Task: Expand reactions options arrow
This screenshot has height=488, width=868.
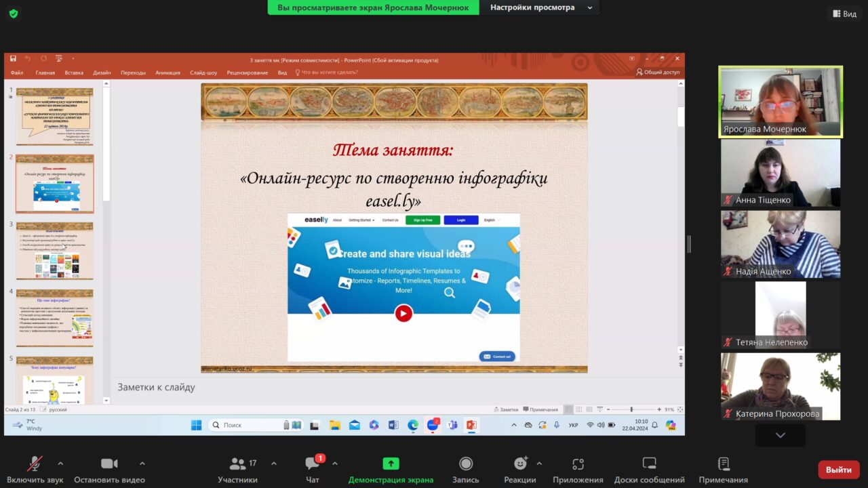Action: [x=539, y=464]
